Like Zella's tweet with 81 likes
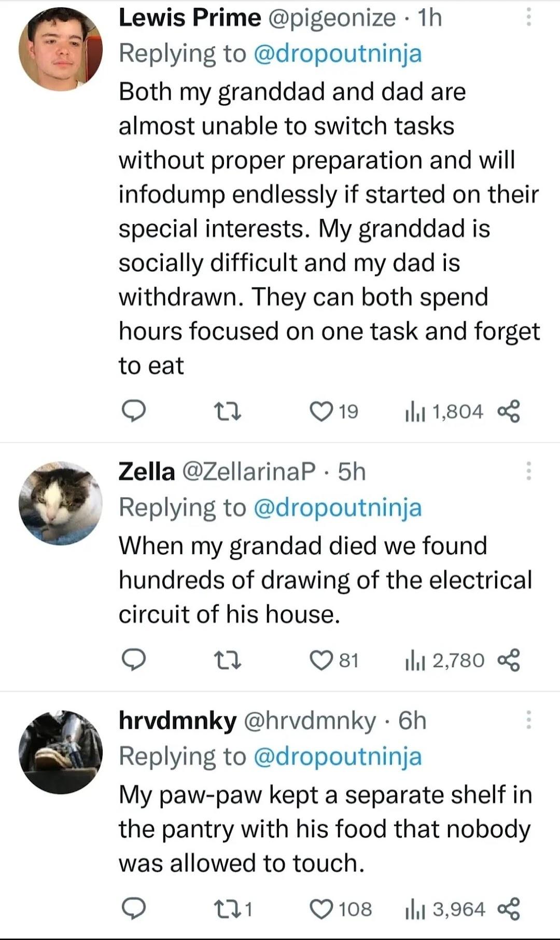This screenshot has width=560, height=940. point(321,660)
